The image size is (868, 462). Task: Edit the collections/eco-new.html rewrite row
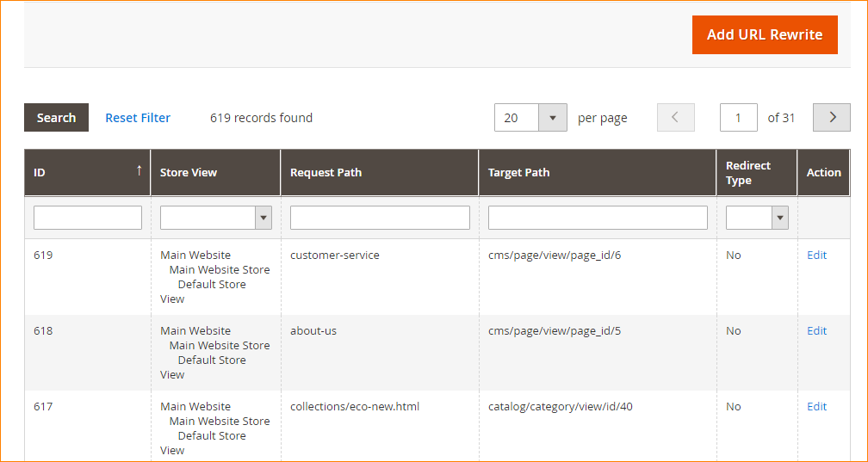click(816, 406)
